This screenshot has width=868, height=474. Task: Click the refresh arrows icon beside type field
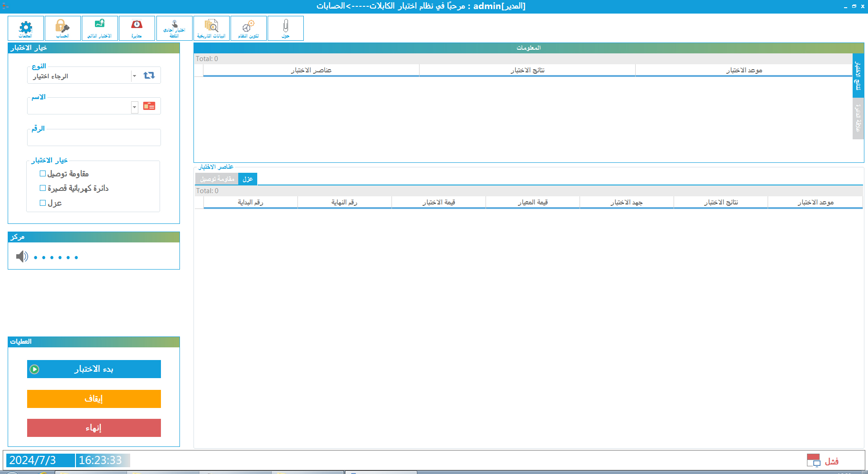pos(149,76)
